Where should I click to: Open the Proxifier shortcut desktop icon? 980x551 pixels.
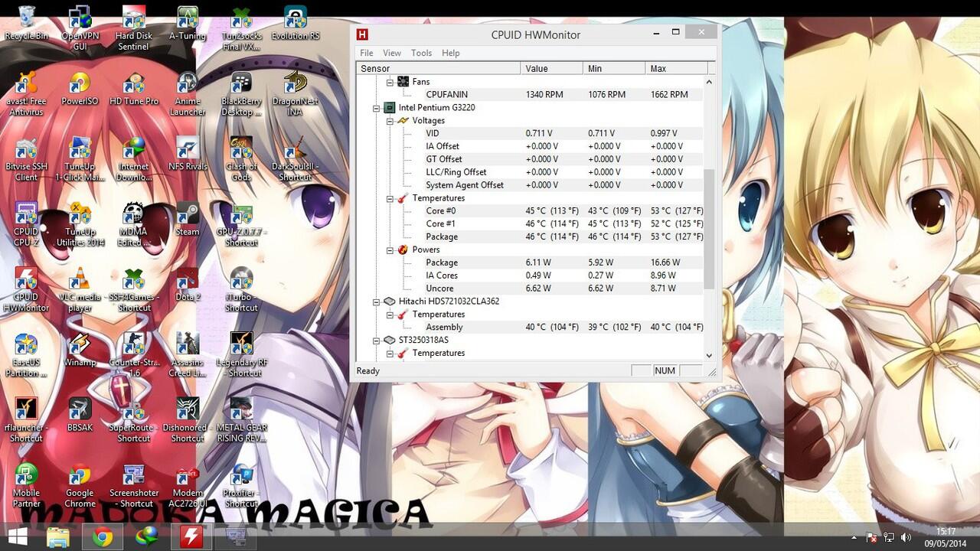pos(241,485)
